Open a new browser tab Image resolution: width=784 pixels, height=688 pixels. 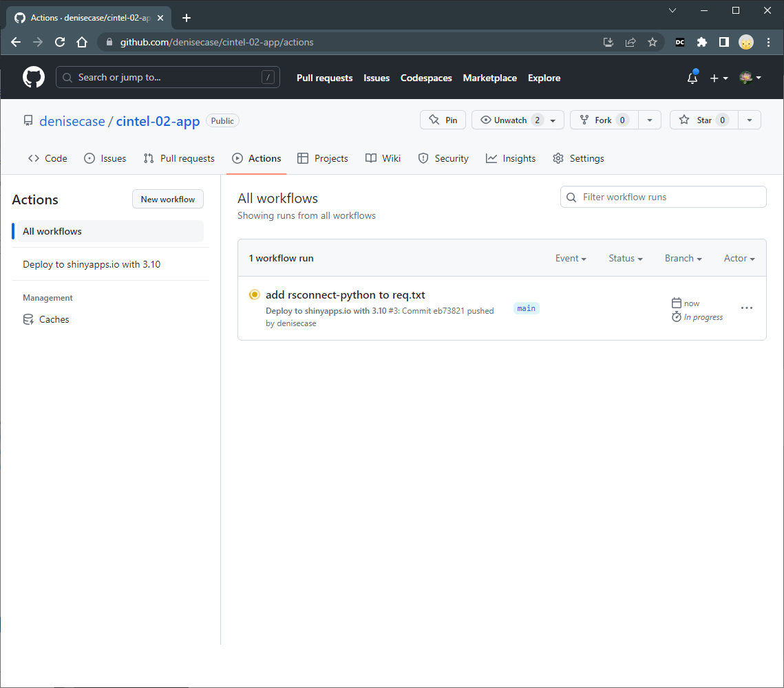pyautogui.click(x=187, y=18)
